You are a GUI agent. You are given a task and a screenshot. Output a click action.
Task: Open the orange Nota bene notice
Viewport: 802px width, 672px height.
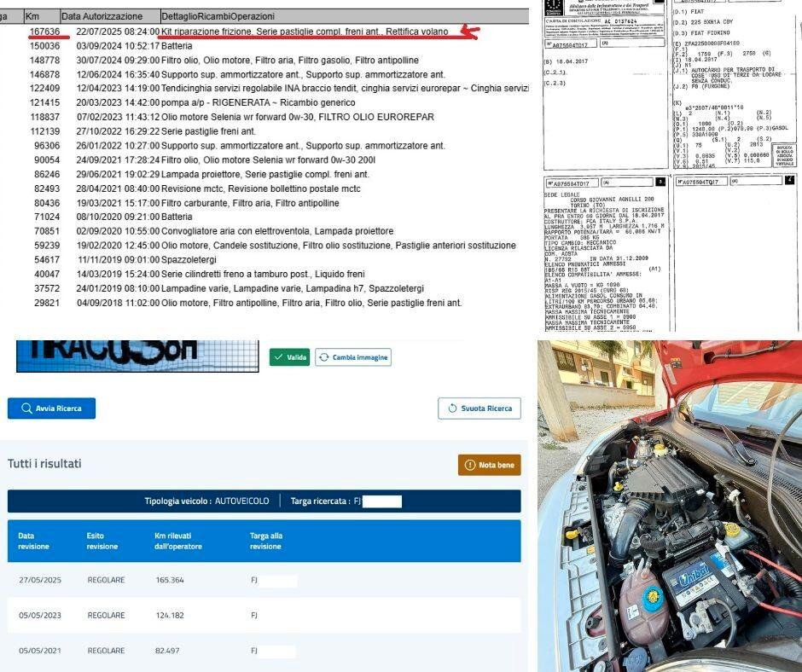490,465
